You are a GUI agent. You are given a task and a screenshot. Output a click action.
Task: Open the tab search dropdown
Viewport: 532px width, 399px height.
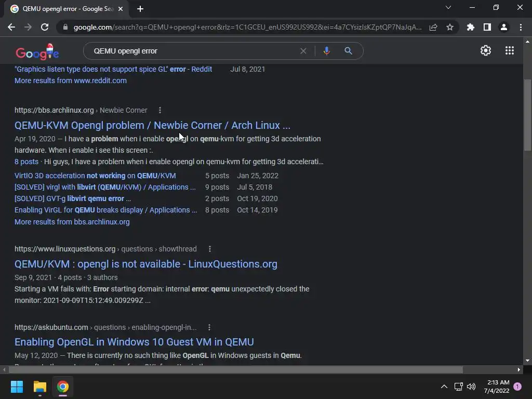tap(448, 7)
